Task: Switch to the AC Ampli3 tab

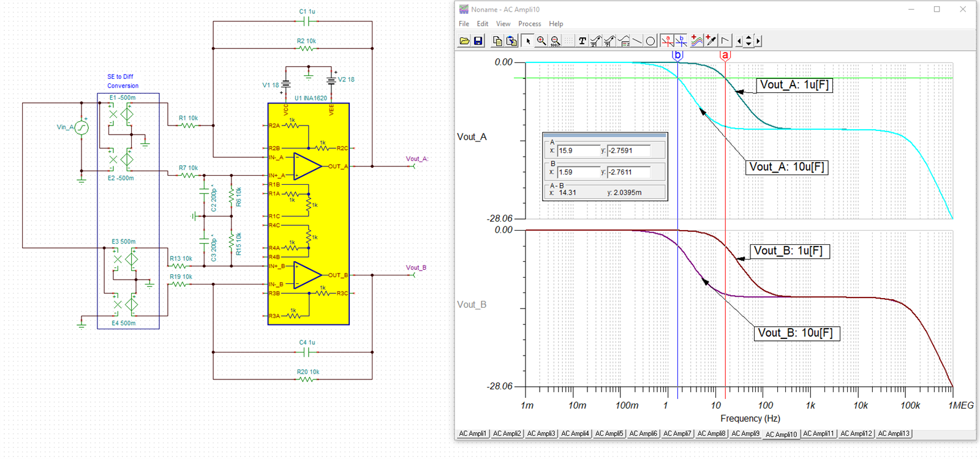Action: coord(541,433)
